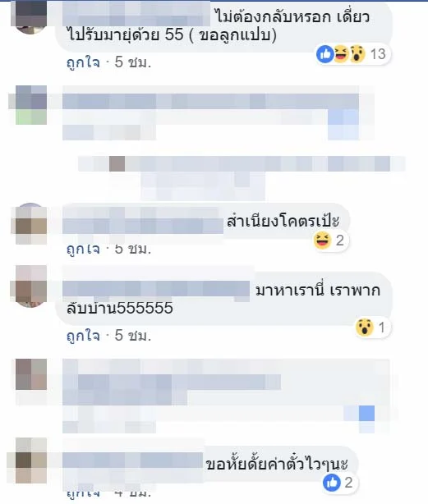This screenshot has height=504, width=428.
Task: Open avatar beside สำเนียงโคตรเป๊ะ comment
Action: (30, 224)
